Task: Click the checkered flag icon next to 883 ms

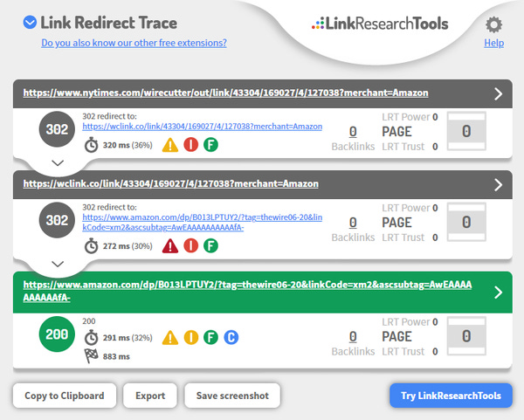Action: click(x=91, y=356)
